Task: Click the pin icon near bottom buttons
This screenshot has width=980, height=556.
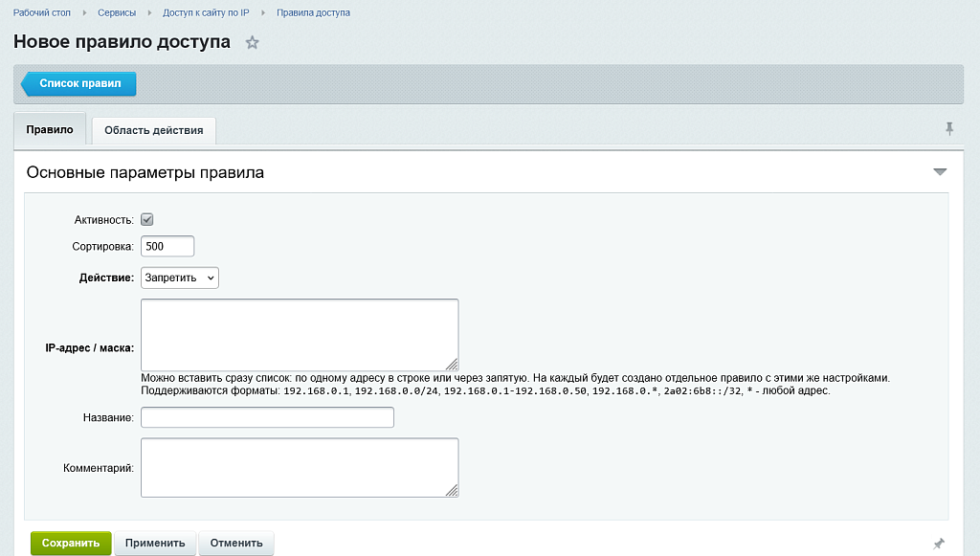Action: pos(939,544)
